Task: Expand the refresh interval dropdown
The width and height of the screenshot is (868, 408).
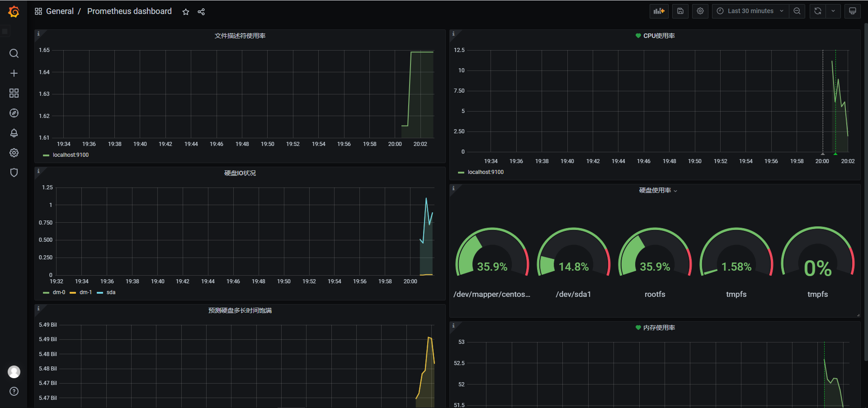Action: (833, 11)
